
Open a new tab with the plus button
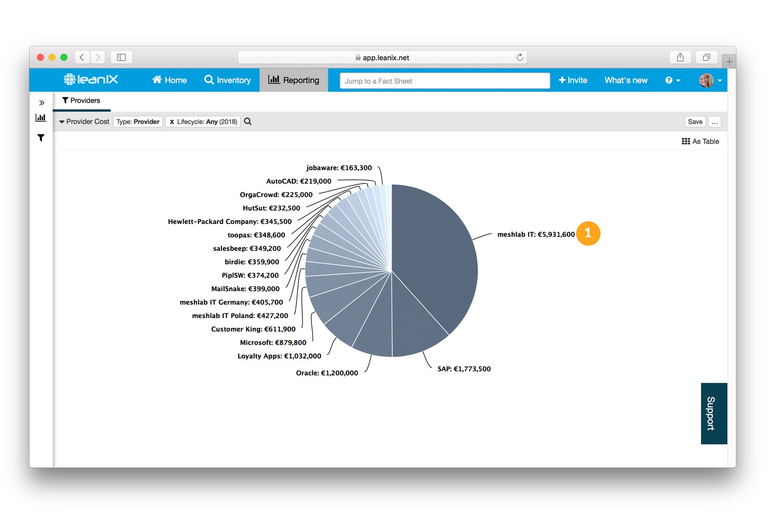(729, 61)
